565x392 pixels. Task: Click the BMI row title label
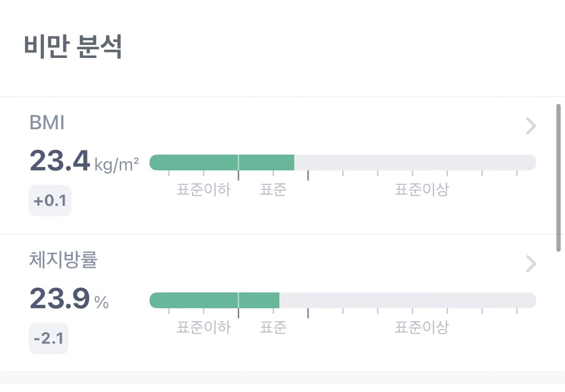(47, 123)
